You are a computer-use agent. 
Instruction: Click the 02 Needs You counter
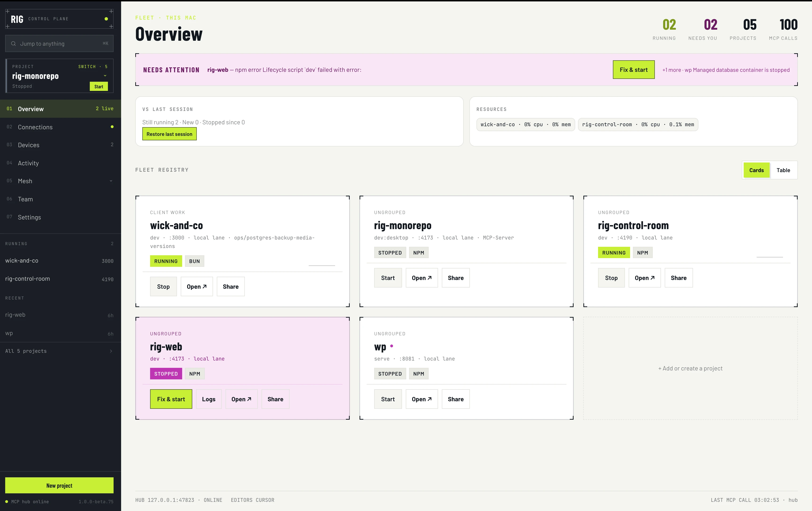[x=703, y=29]
